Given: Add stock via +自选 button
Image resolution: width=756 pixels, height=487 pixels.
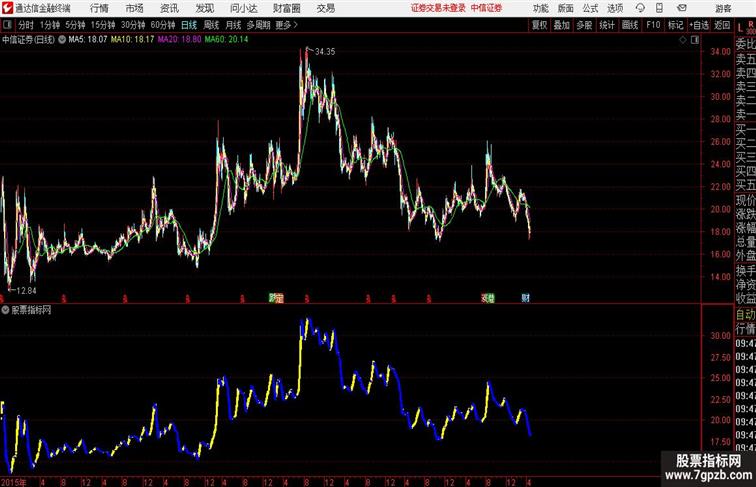Looking at the screenshot, I should point(699,25).
